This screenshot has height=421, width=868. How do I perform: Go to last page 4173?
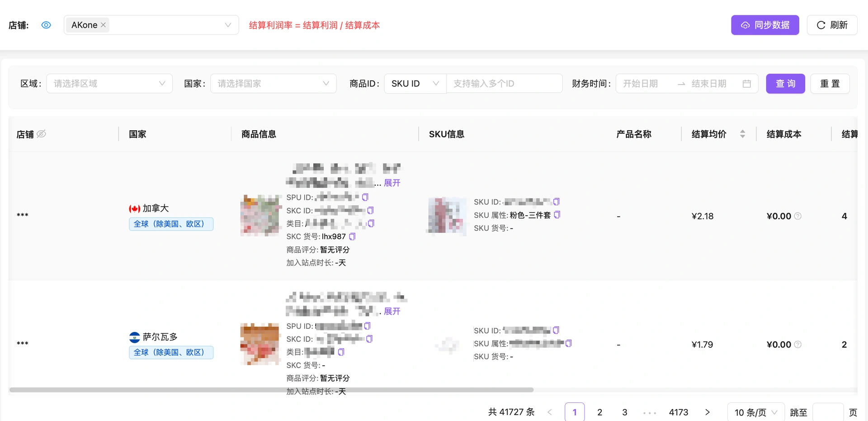coord(679,412)
